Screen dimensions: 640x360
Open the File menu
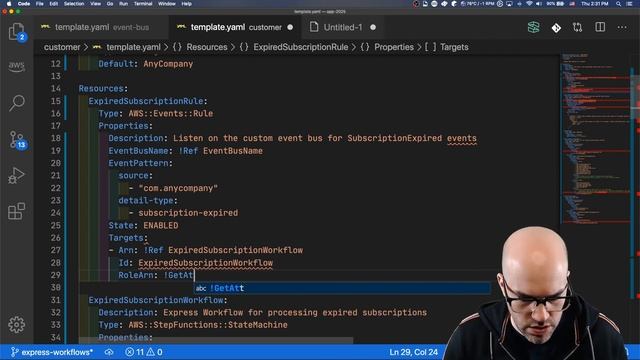(40, 4)
